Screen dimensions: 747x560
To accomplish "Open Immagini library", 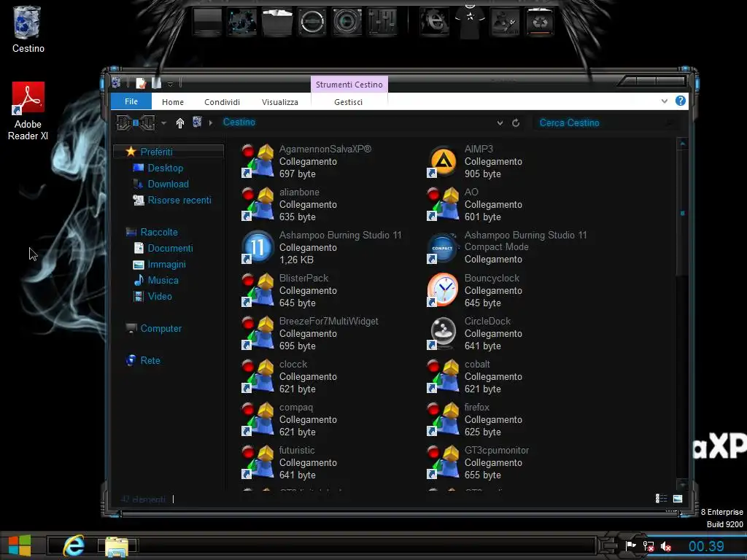I will (x=167, y=264).
